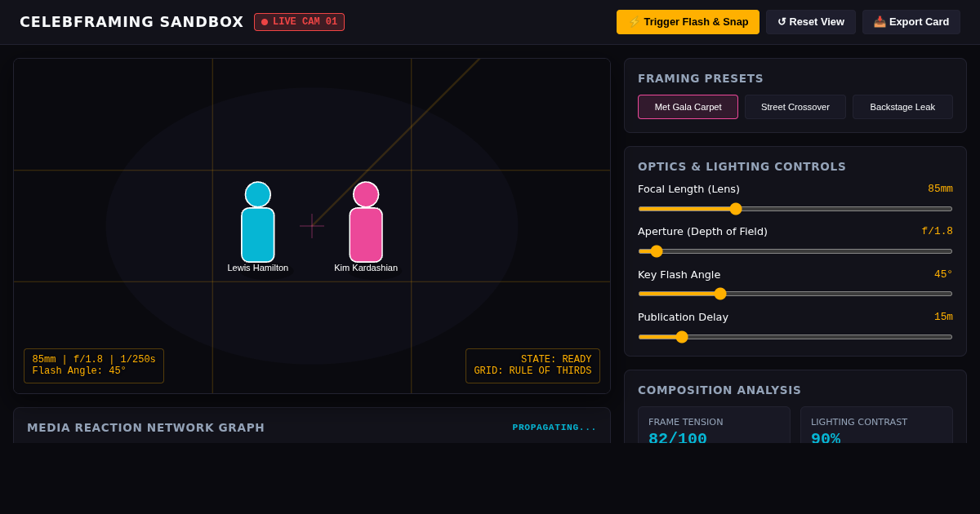This screenshot has width=980, height=514.
Task: Click the Composition Analysis heading
Action: [x=719, y=390]
